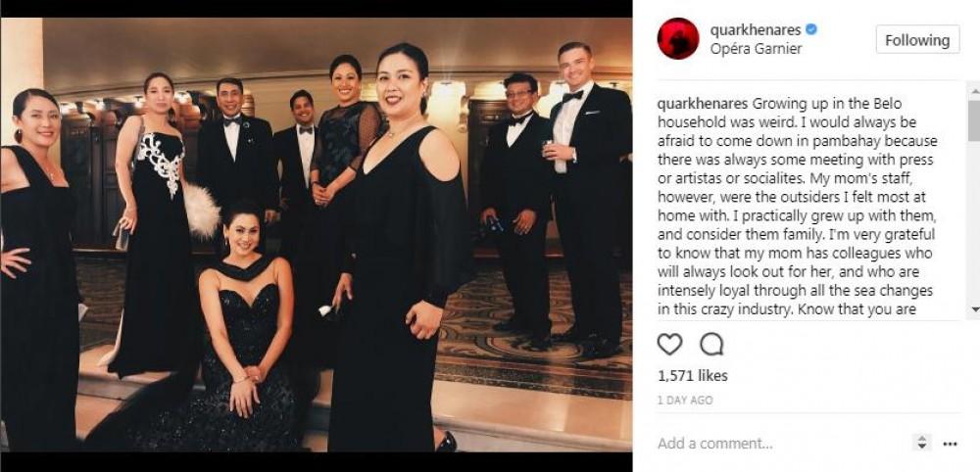Click the caption scrollbar thumb
980x472 pixels.
(974, 119)
